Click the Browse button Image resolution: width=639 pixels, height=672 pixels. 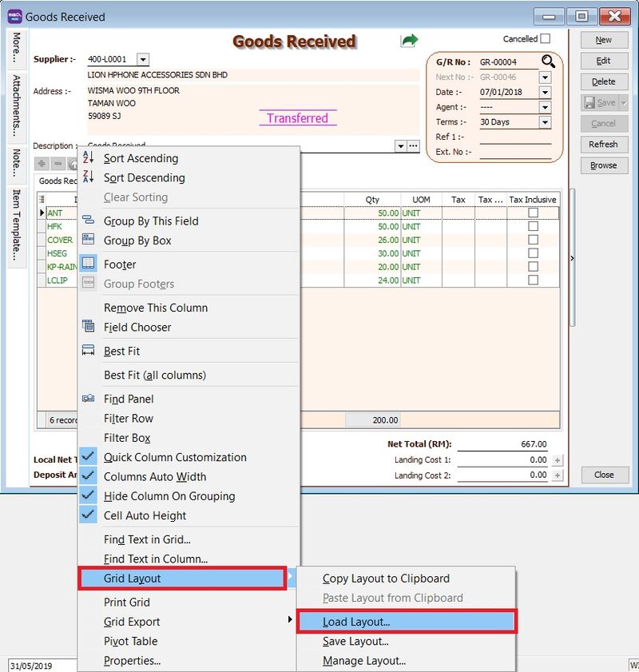[604, 165]
